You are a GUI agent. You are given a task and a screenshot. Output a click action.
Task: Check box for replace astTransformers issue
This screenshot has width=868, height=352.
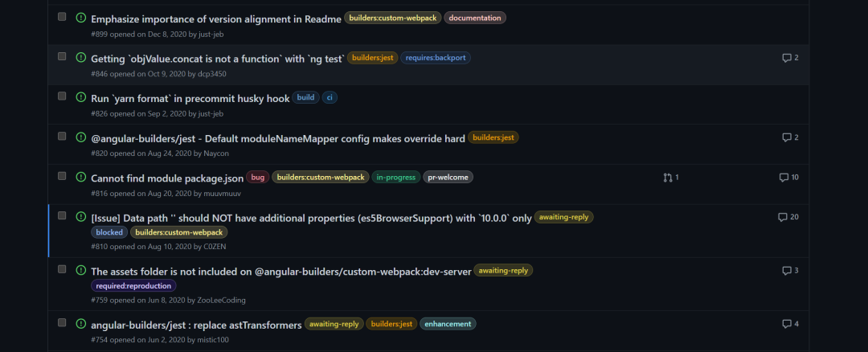[x=62, y=323]
